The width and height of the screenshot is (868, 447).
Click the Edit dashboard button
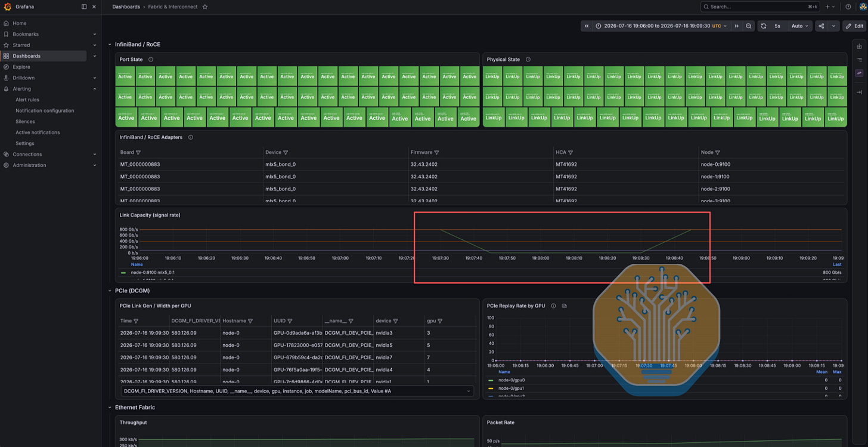(x=854, y=26)
